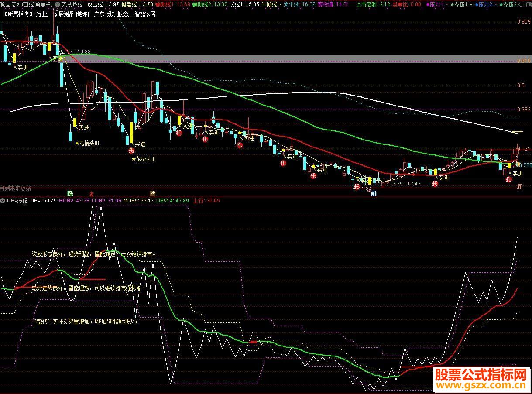The image size is (532, 394).
Task: Click the red 托 marker above second 龙抬头III
Action: (131, 151)
